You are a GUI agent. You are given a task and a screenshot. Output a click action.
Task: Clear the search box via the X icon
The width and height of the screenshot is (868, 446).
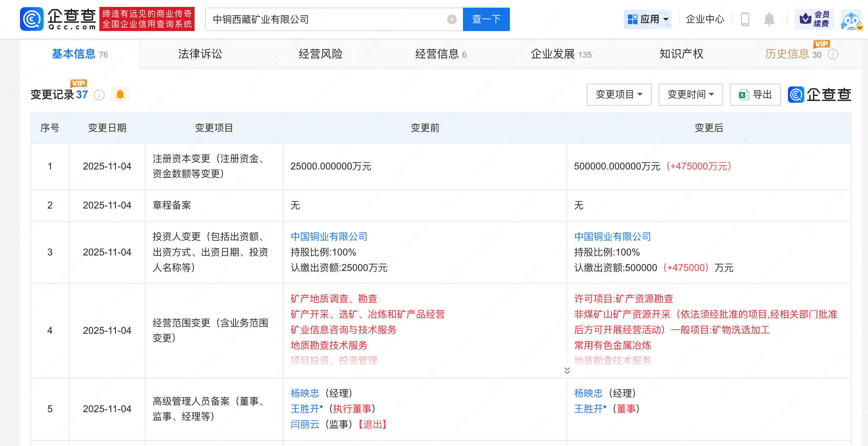452,19
